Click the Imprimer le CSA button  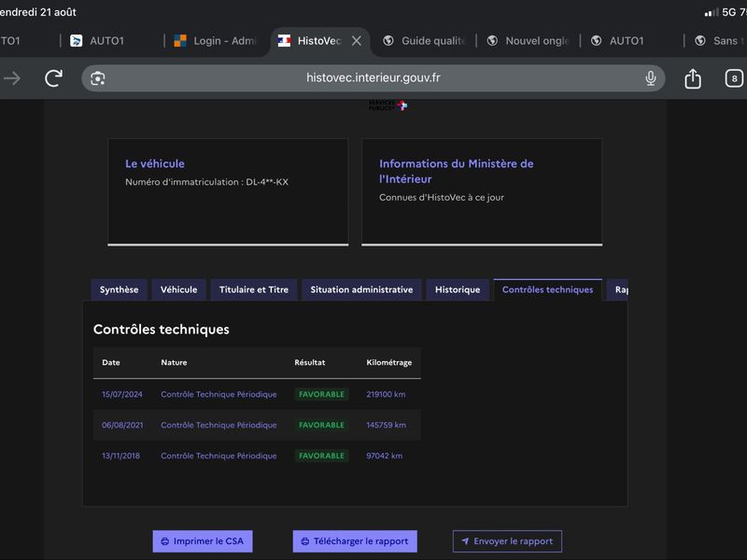click(x=203, y=541)
